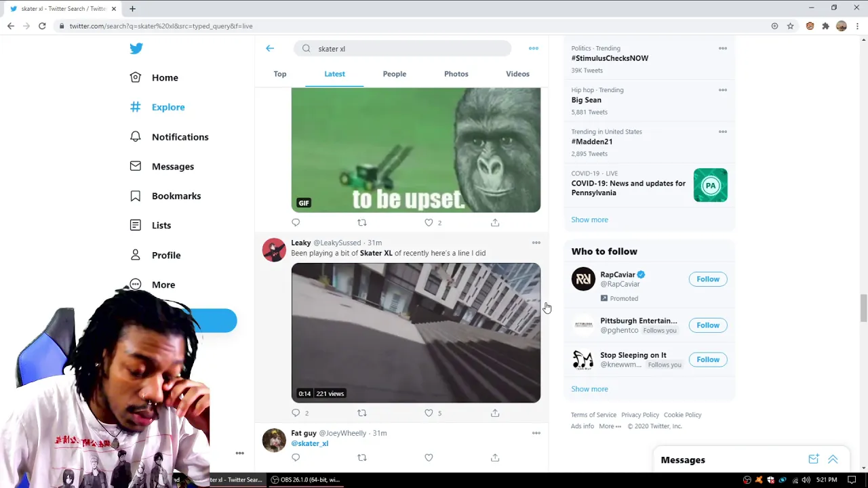Open Chrome extensions puzzle icon
Viewport: 868px width, 488px height.
click(825, 26)
